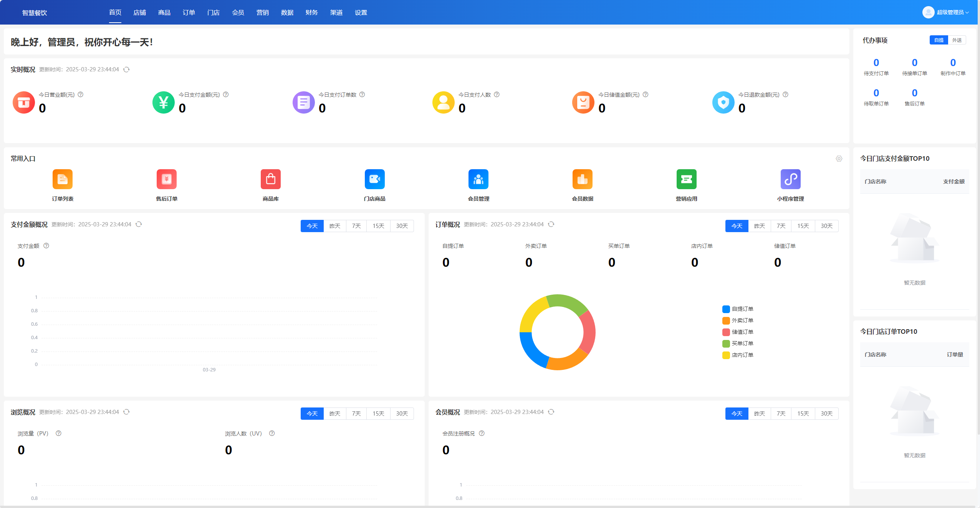The image size is (980, 508).
Task: Choose 昨天 range in 会员概况
Action: (x=759, y=414)
